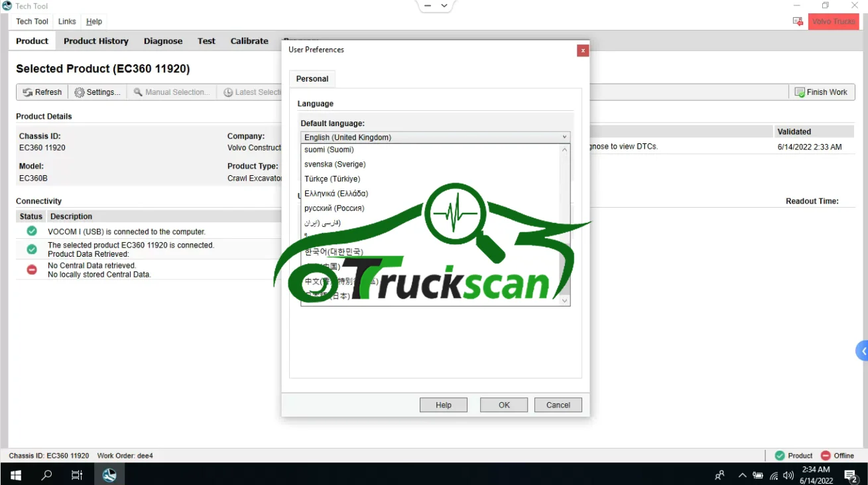Click the blue side-panel arrow at the right edge
868x485 pixels.
pyautogui.click(x=862, y=351)
